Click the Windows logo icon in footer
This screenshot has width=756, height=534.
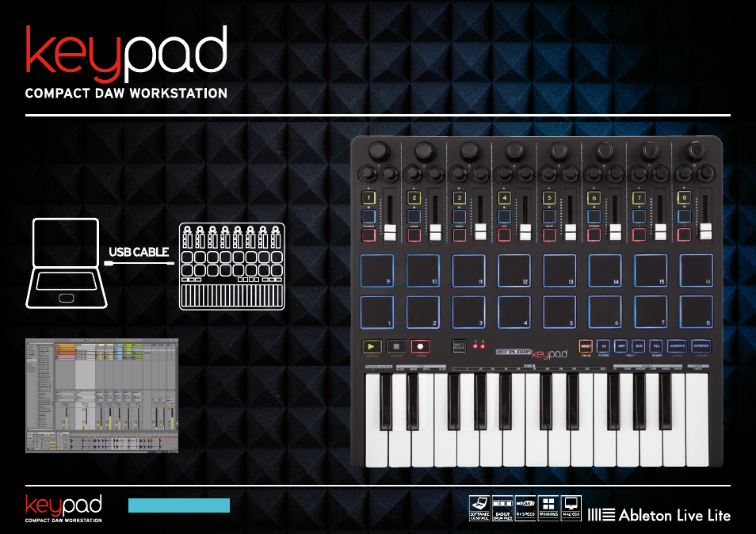(x=548, y=508)
